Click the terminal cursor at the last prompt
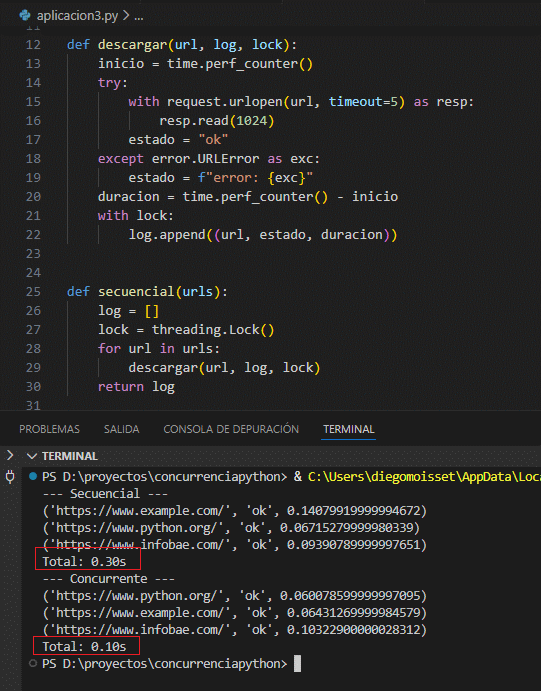Screen dimensions: 541x691 pos(297,664)
